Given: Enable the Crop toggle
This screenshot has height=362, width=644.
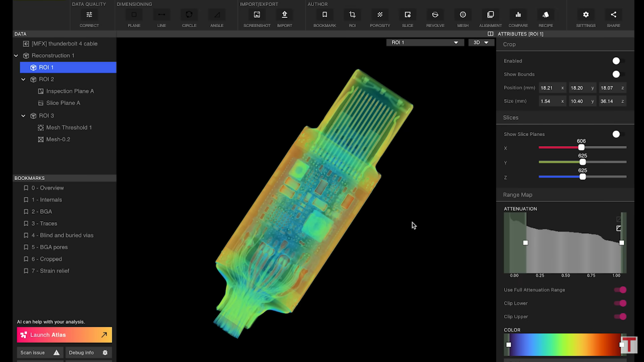Looking at the screenshot, I should coord(618,61).
